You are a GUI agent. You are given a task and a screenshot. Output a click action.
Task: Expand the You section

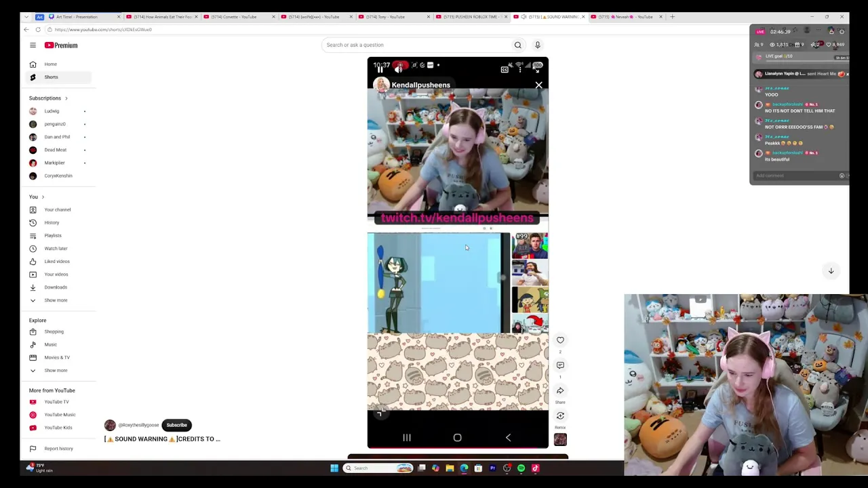pyautogui.click(x=37, y=197)
